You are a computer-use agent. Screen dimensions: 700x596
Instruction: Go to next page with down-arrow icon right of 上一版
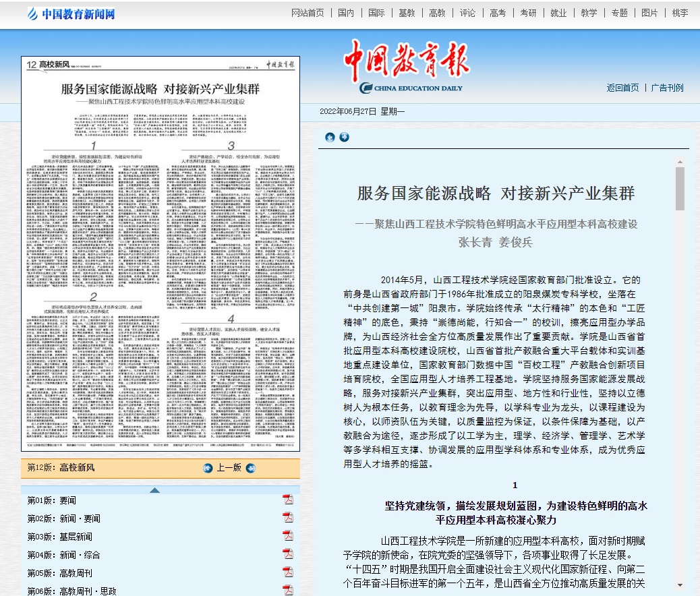pos(250,468)
